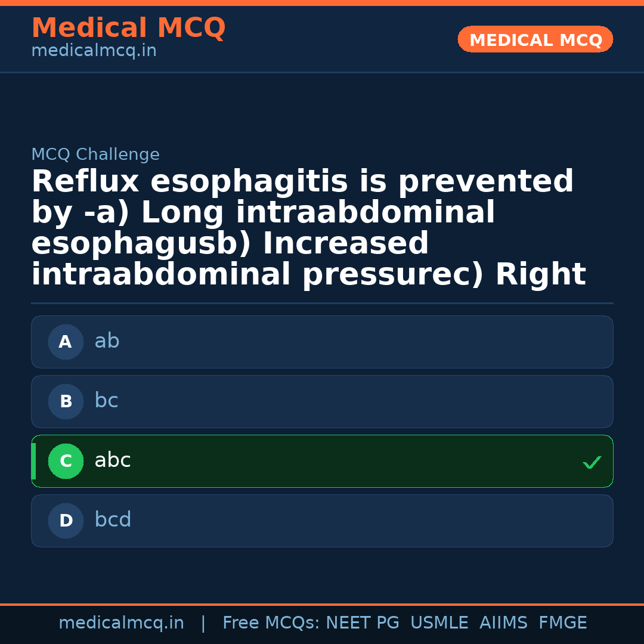This screenshot has width=644, height=644.
Task: Click the orange MEDICAL MCQ badge
Action: tap(535, 39)
